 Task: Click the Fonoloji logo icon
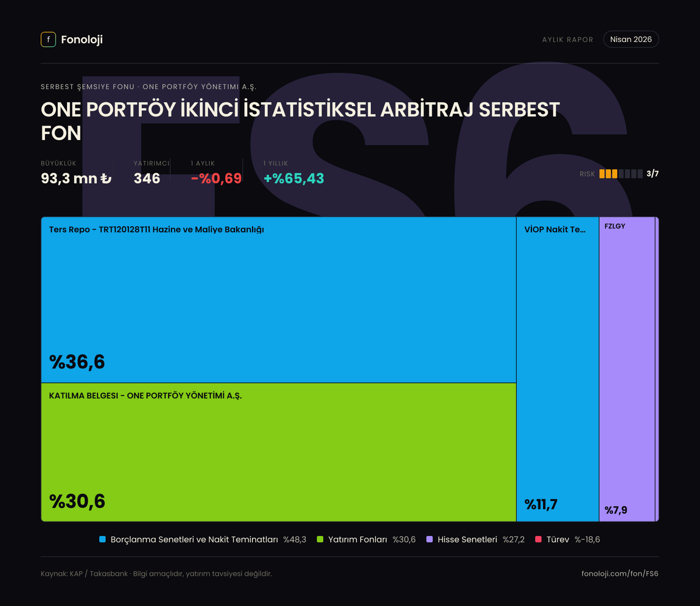point(48,40)
